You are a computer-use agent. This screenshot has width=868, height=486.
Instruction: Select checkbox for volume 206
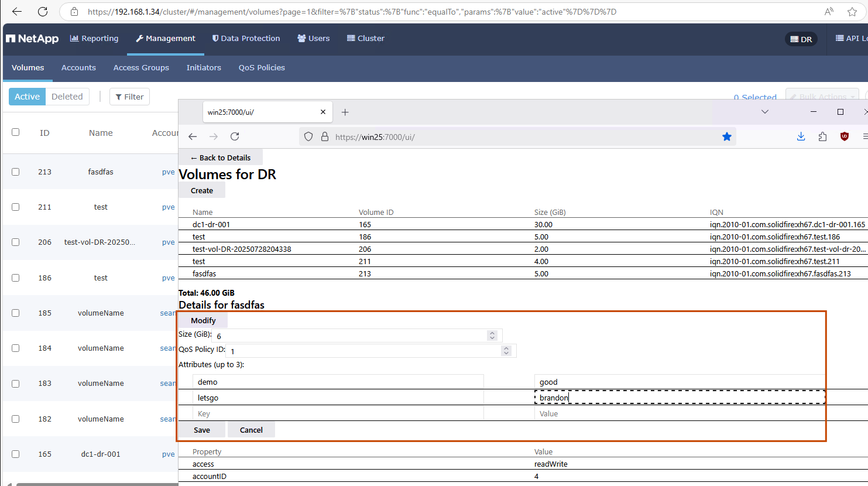click(x=16, y=242)
